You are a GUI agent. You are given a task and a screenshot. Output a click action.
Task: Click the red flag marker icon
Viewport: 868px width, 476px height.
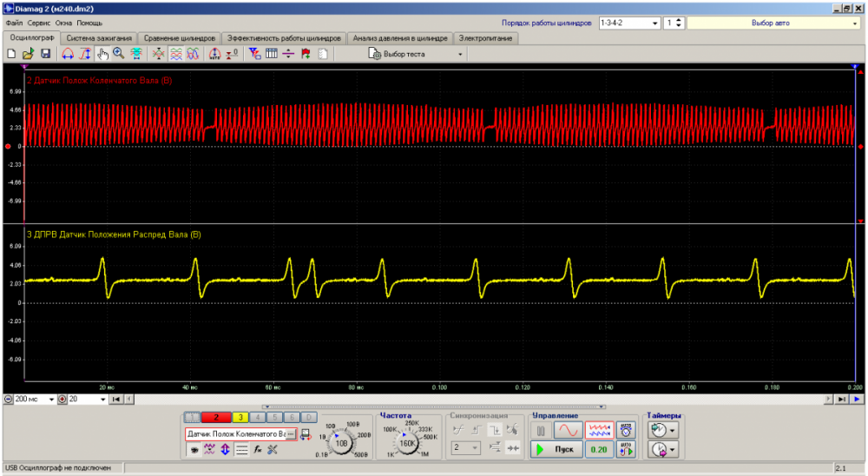(306, 54)
